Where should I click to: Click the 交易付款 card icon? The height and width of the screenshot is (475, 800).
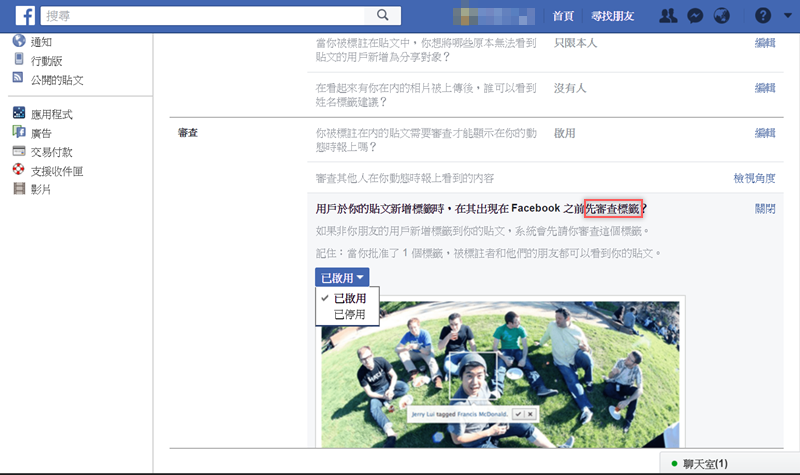coord(19,151)
